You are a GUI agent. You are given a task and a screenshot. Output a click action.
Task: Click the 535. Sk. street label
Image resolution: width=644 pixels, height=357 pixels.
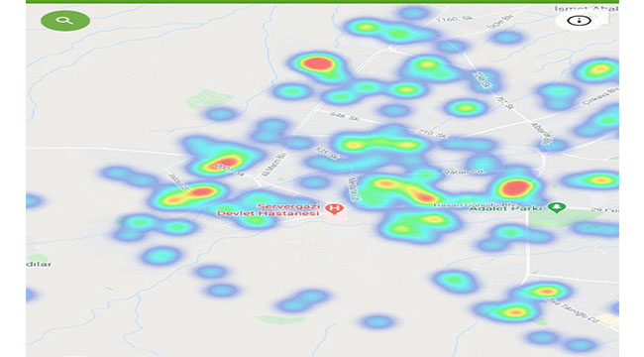point(328,153)
